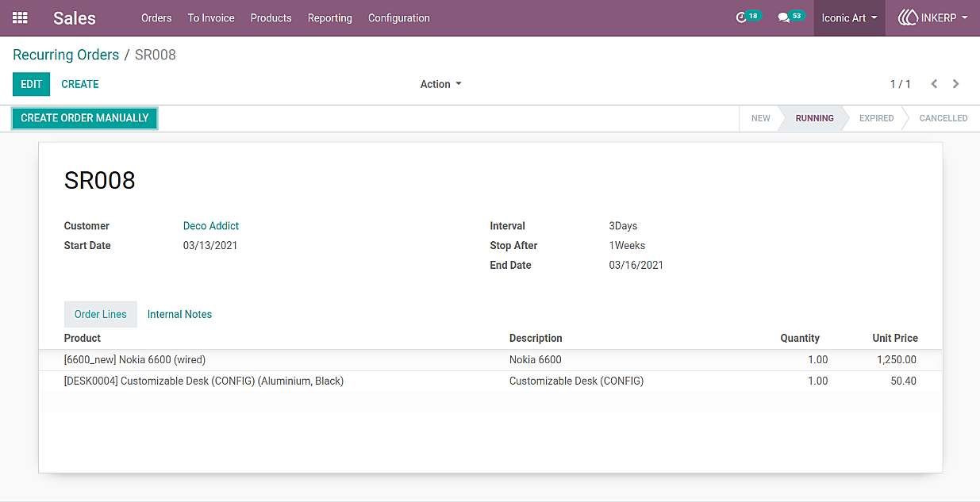Image resolution: width=980 pixels, height=502 pixels.
Task: Select the Order Lines tab
Action: [x=101, y=314]
